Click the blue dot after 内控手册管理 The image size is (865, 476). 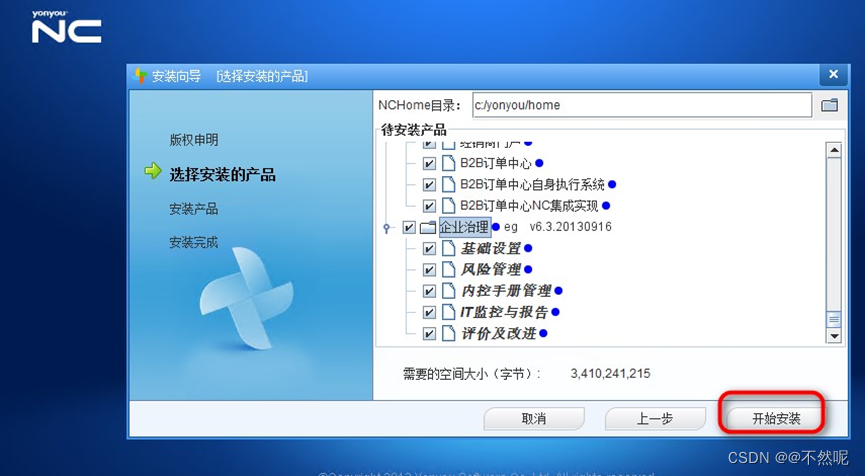(558, 291)
